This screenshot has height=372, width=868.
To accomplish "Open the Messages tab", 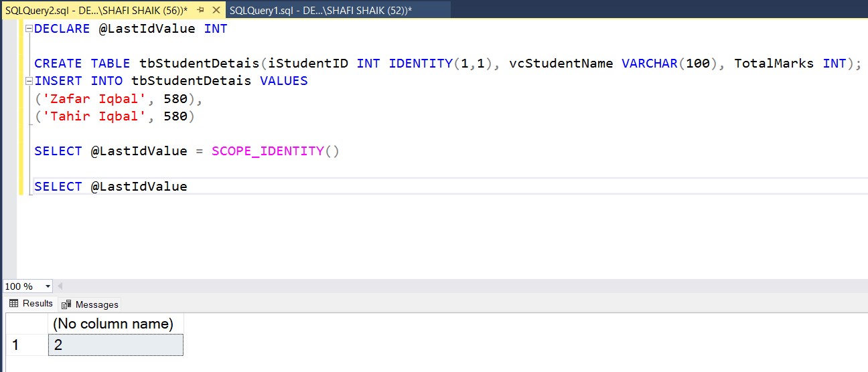I will 90,304.
